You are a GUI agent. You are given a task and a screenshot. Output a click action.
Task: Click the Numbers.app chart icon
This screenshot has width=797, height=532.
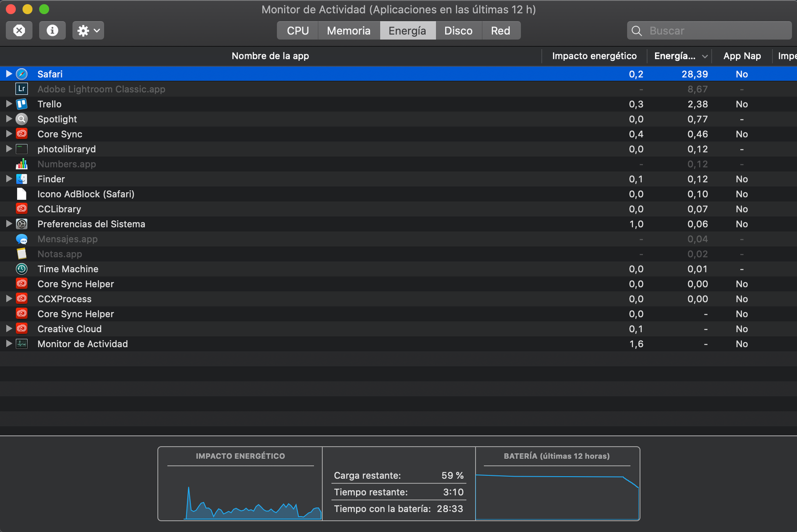click(21, 164)
